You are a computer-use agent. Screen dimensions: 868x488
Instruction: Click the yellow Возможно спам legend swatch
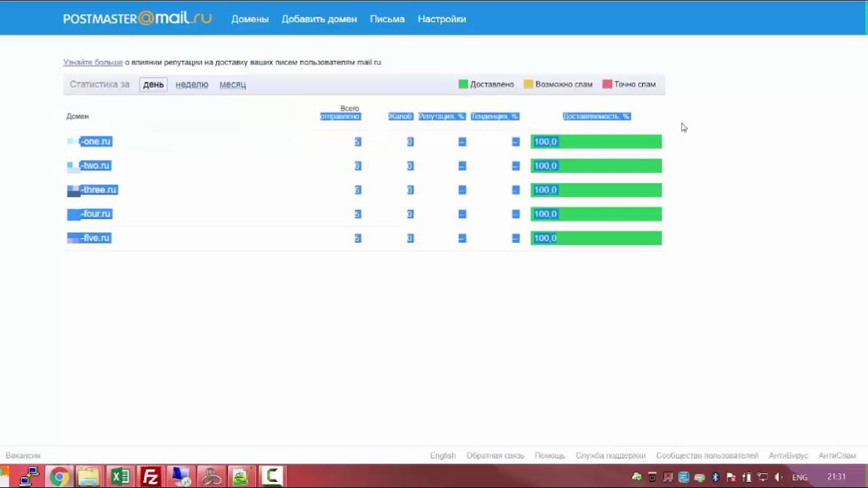pyautogui.click(x=528, y=85)
